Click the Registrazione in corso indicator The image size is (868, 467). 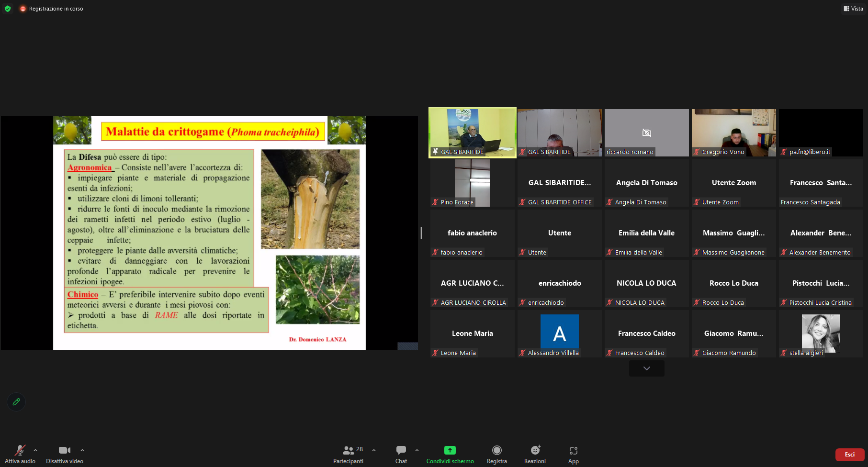click(x=51, y=9)
